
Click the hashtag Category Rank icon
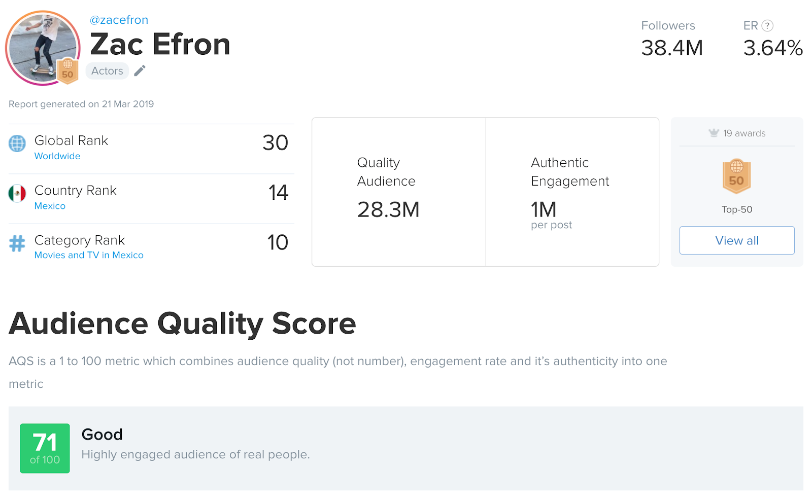pos(17,243)
